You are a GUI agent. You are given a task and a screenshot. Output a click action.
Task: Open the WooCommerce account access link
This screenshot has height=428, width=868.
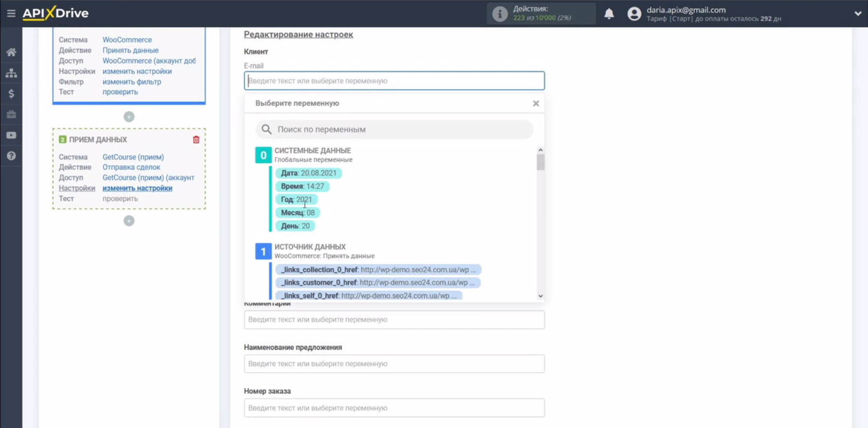pos(149,61)
